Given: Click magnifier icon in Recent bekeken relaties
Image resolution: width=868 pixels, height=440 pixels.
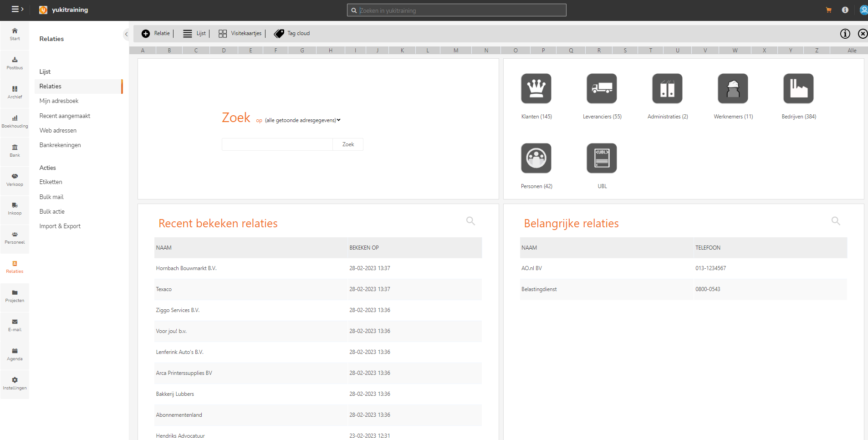Looking at the screenshot, I should point(470,221).
